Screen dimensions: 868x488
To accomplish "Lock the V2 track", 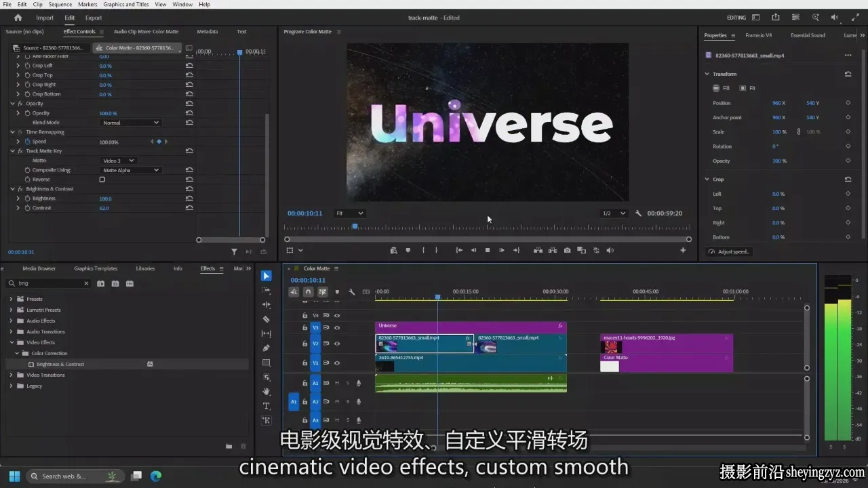I will tap(305, 344).
